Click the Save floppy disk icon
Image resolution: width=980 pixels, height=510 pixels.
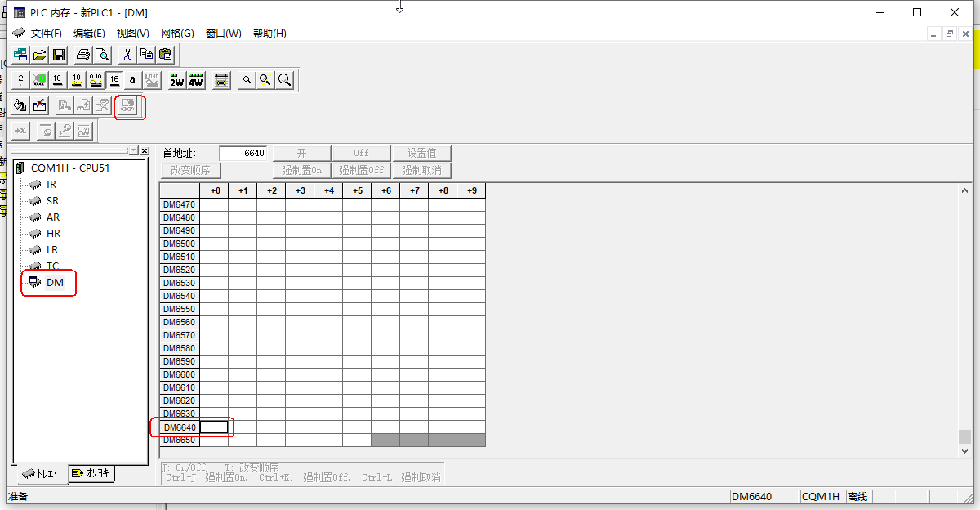59,55
